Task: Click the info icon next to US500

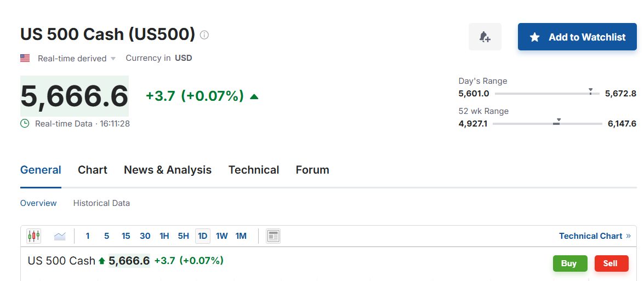Action: 204,35
